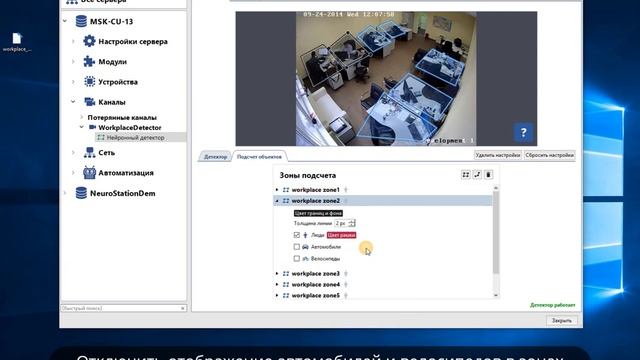Open help with the question mark button
The height and width of the screenshot is (360, 640).
click(524, 133)
